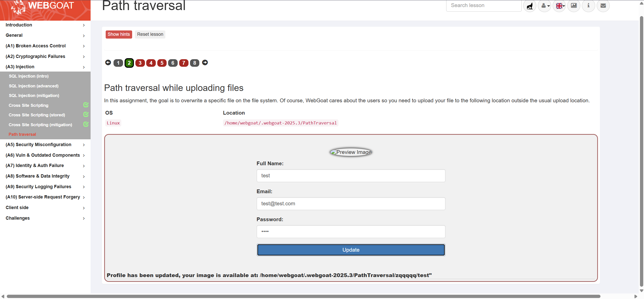
Task: Open the WebWolf mail envelope icon
Action: point(603,6)
